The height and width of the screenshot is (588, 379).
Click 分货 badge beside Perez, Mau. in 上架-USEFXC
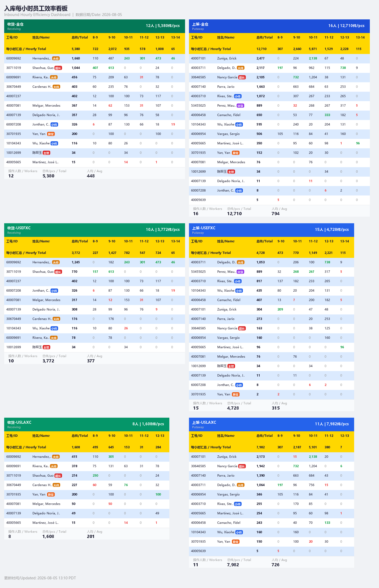tap(240, 272)
